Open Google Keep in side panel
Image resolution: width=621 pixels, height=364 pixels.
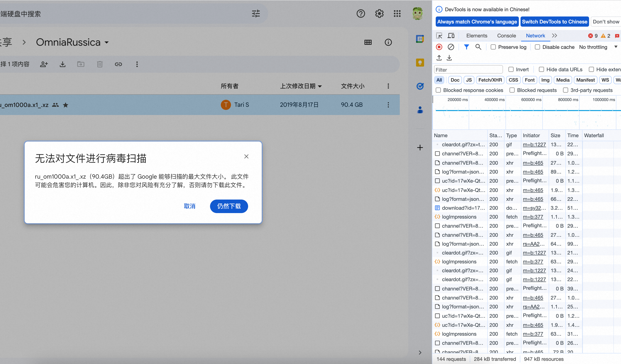420,63
